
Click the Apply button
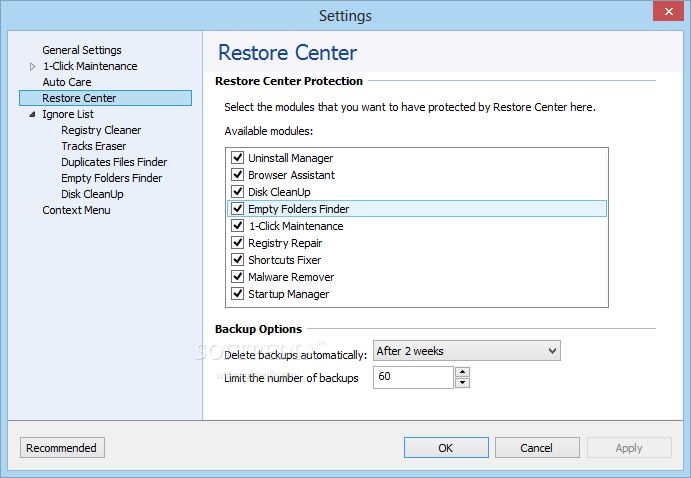coord(629,448)
